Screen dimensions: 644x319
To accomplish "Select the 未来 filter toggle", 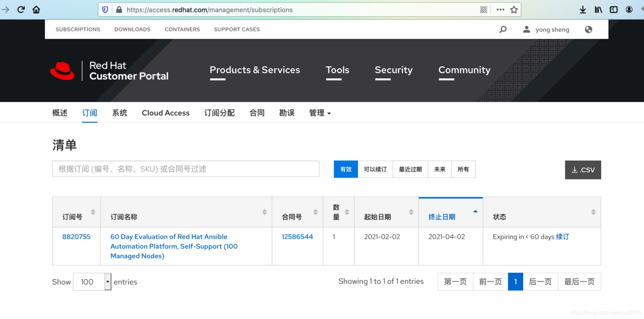I will [x=440, y=169].
